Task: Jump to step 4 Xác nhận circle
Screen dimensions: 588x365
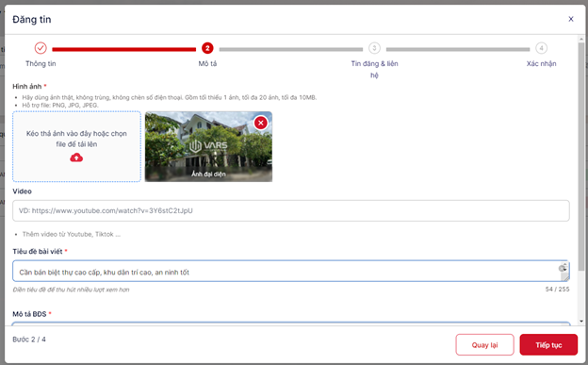Action: (x=541, y=48)
